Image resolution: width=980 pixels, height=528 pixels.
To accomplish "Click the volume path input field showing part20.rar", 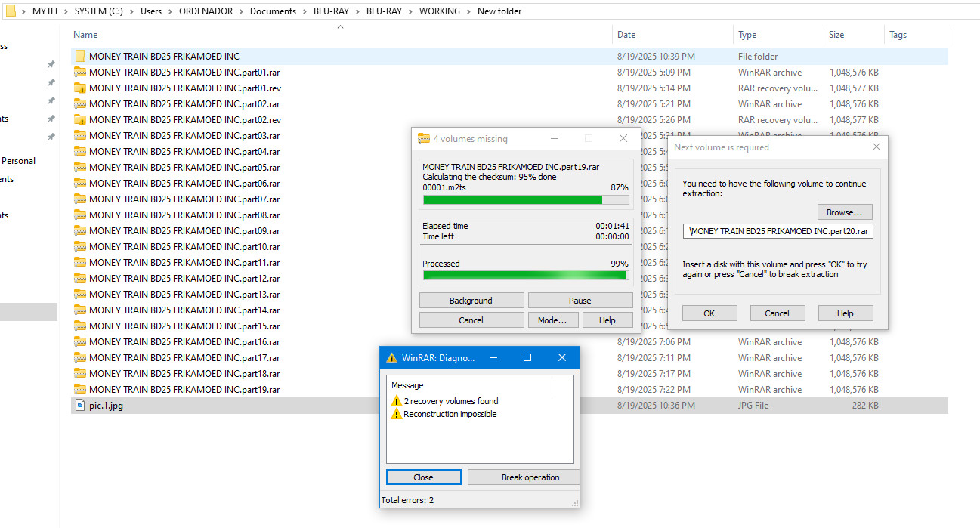I will (x=778, y=231).
